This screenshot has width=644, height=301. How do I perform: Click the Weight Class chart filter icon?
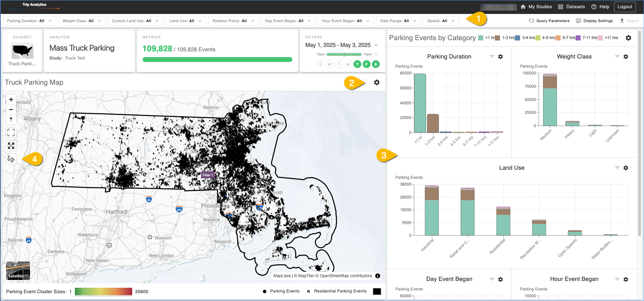click(x=617, y=57)
